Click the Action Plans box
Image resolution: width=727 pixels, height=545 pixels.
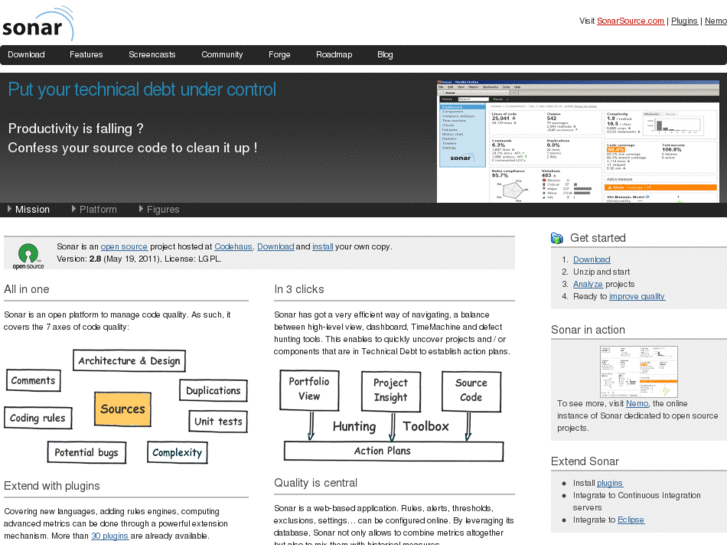tap(394, 451)
